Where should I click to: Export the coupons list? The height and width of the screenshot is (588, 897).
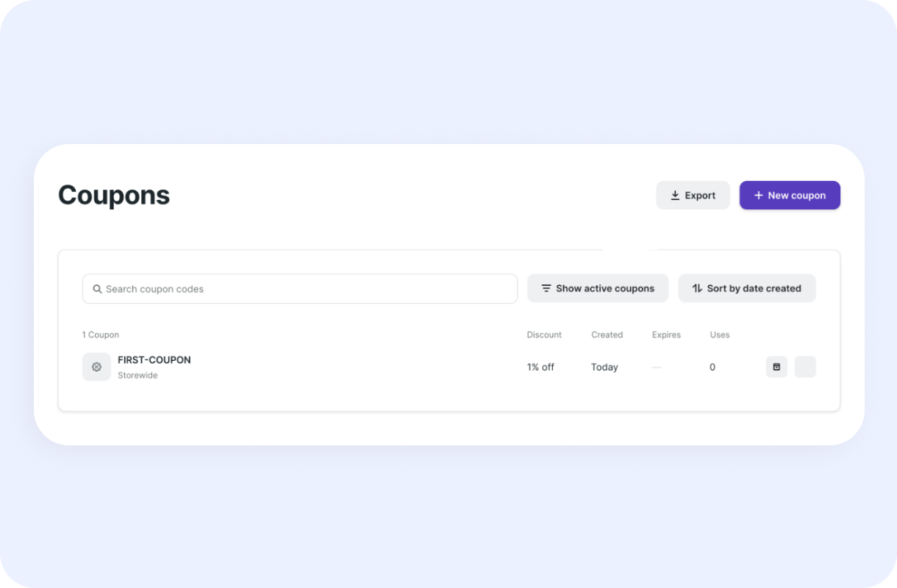(x=693, y=196)
